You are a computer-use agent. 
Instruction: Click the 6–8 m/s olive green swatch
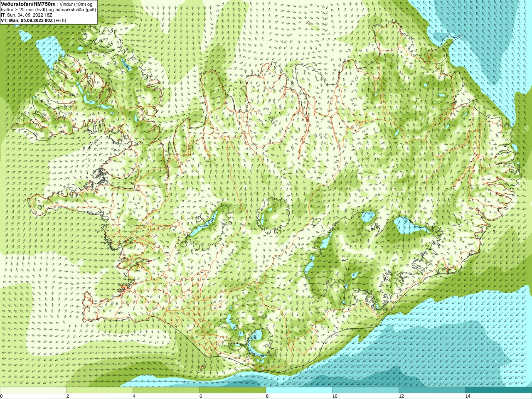(233, 390)
